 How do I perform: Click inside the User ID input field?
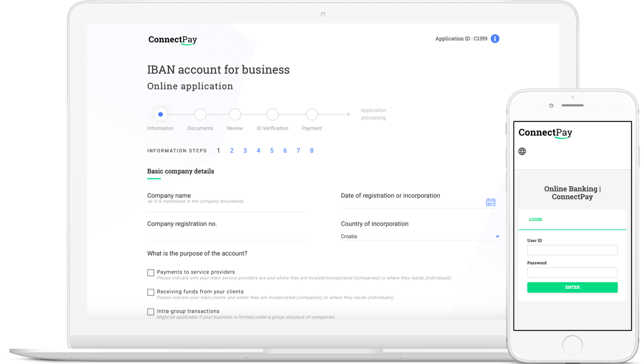572,250
